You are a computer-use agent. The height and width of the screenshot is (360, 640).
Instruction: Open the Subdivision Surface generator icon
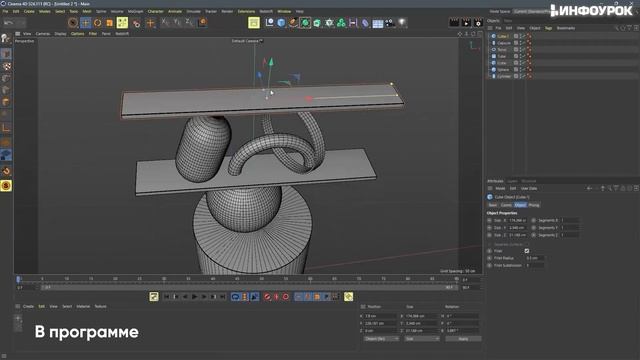coord(305,23)
